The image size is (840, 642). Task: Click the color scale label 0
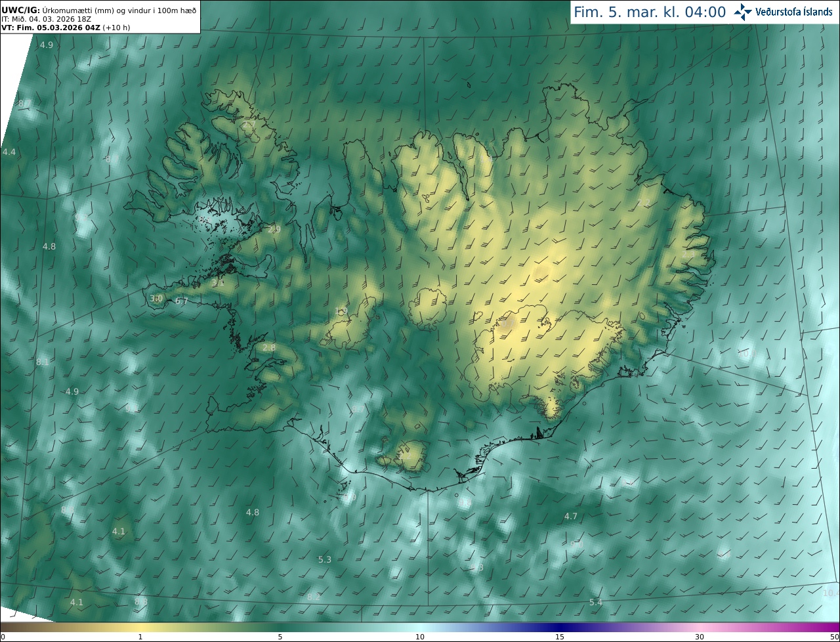(3, 637)
